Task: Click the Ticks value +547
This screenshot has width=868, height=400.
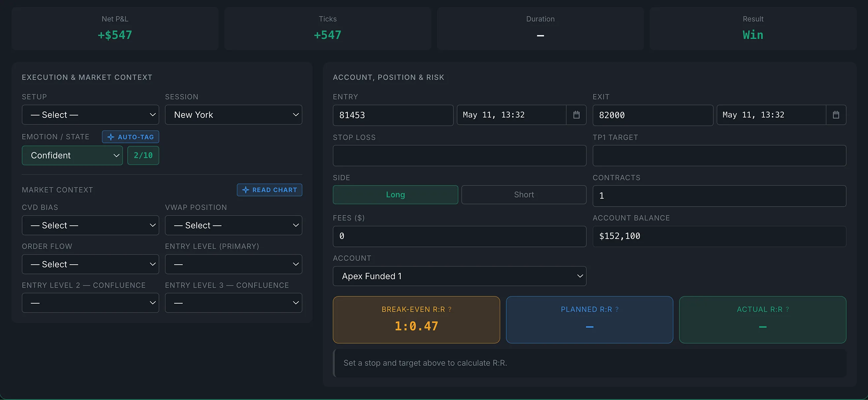Action: pos(327,35)
